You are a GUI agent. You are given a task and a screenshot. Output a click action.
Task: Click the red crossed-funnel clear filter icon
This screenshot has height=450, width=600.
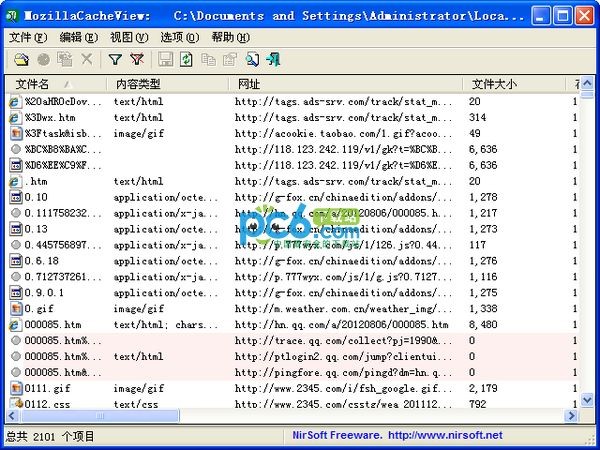click(x=137, y=59)
